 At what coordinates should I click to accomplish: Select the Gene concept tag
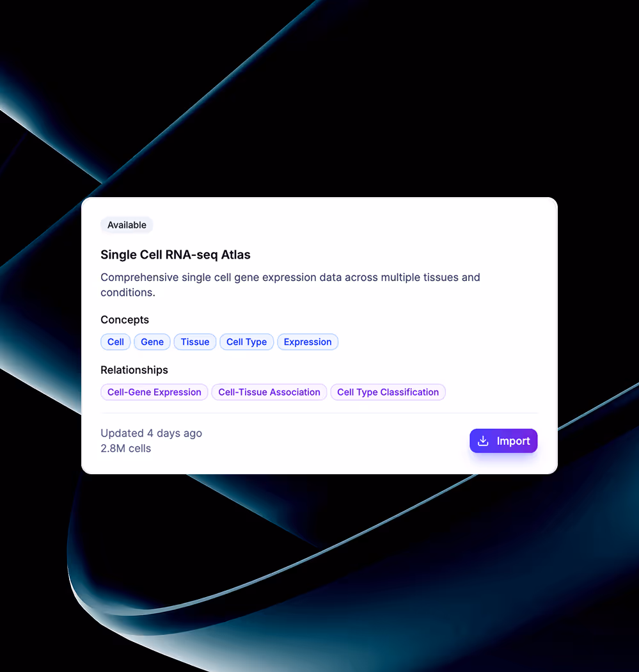point(152,342)
